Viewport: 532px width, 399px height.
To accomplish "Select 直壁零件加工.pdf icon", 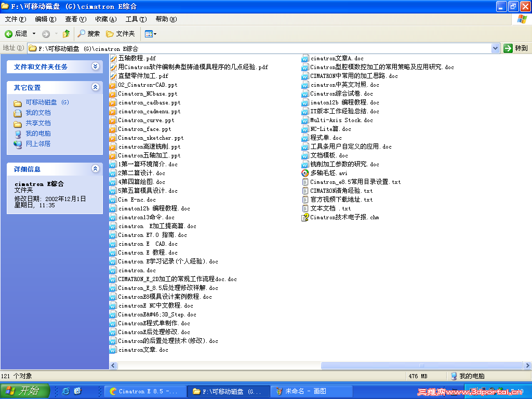I will coord(113,76).
